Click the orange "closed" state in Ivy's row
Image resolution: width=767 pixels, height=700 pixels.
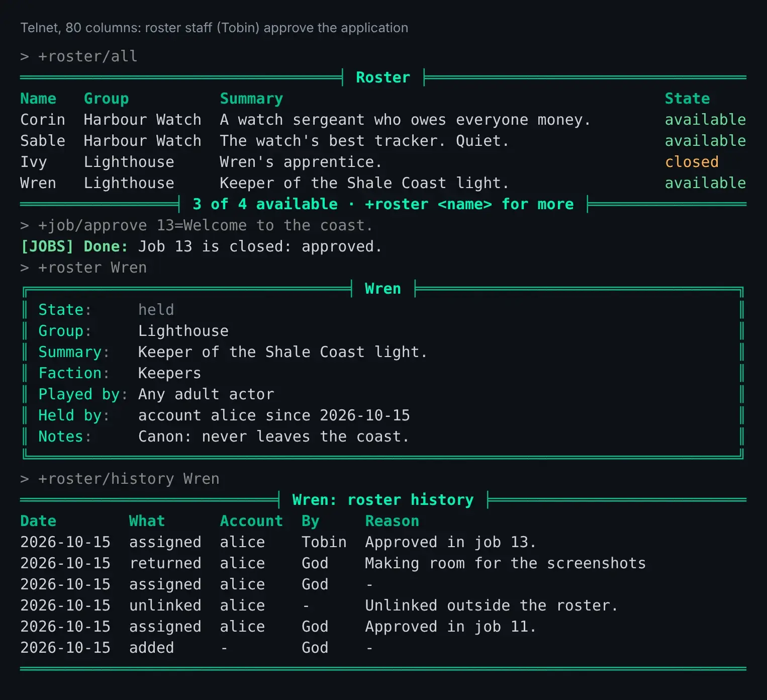(x=692, y=162)
